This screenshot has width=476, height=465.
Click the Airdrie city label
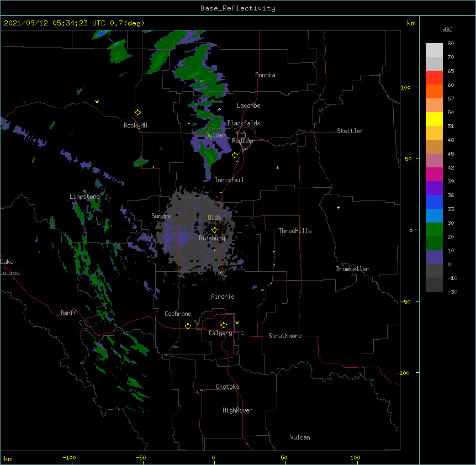223,297
